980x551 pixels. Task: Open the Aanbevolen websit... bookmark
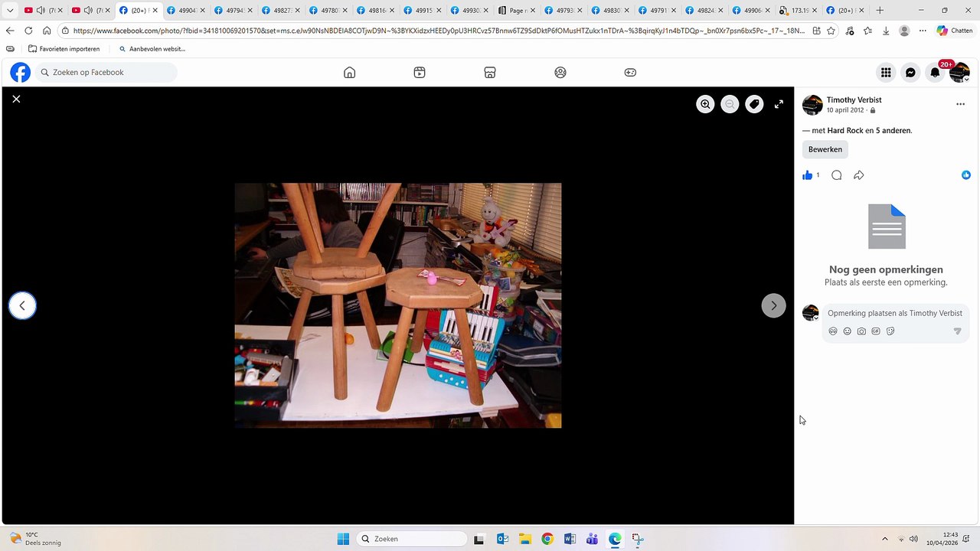(152, 49)
